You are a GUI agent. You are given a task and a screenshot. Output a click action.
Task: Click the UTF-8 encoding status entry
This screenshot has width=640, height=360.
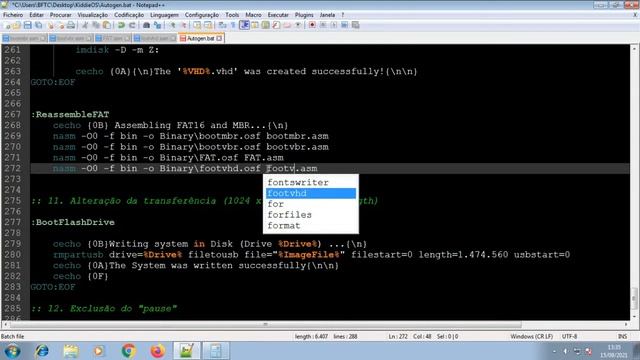[x=569, y=336]
